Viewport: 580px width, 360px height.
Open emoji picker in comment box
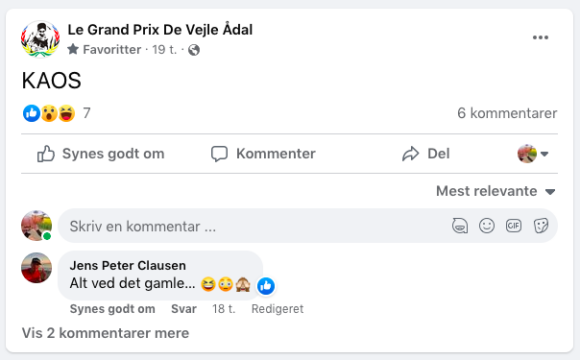(x=487, y=226)
